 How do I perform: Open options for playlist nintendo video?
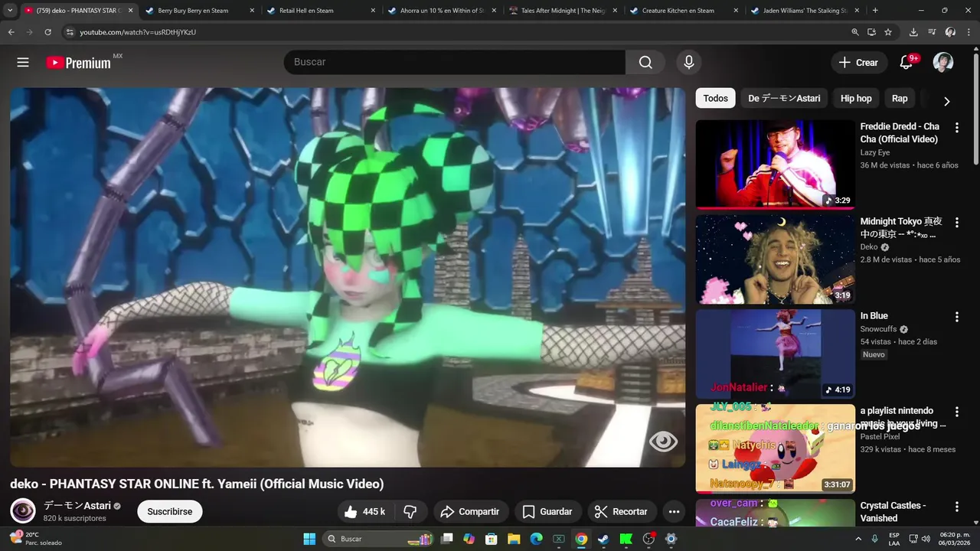pos(956,412)
